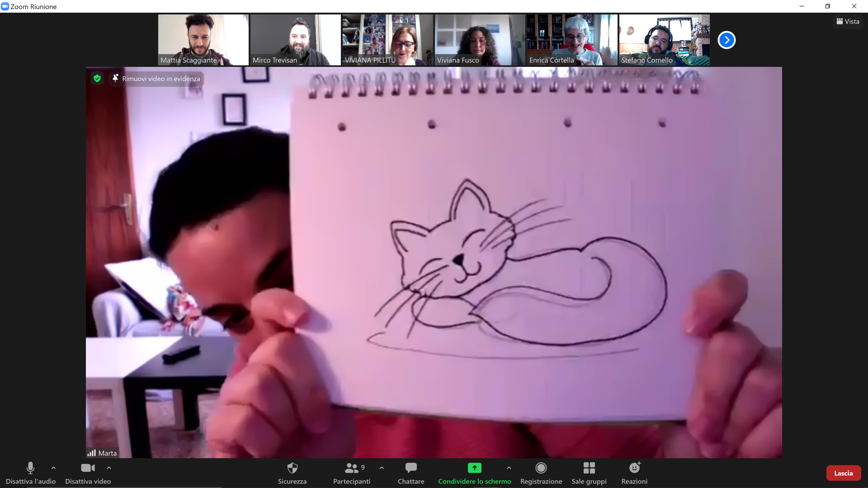Expand video options arrow beside camera
868x488 pixels.
click(109, 468)
